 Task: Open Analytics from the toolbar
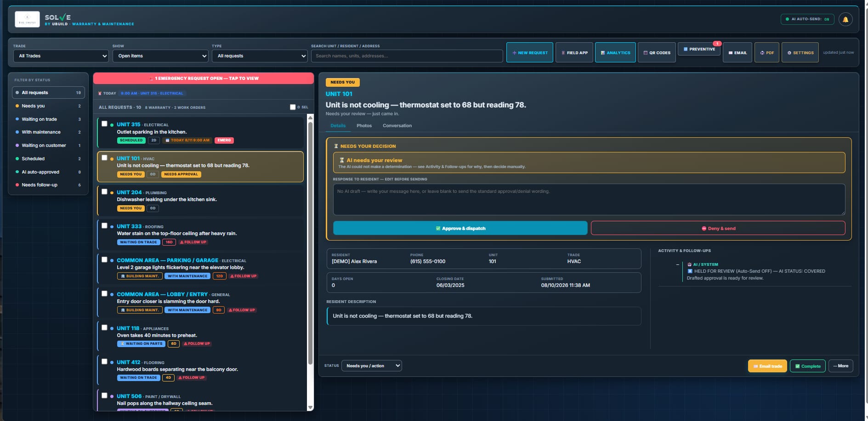pyautogui.click(x=615, y=52)
